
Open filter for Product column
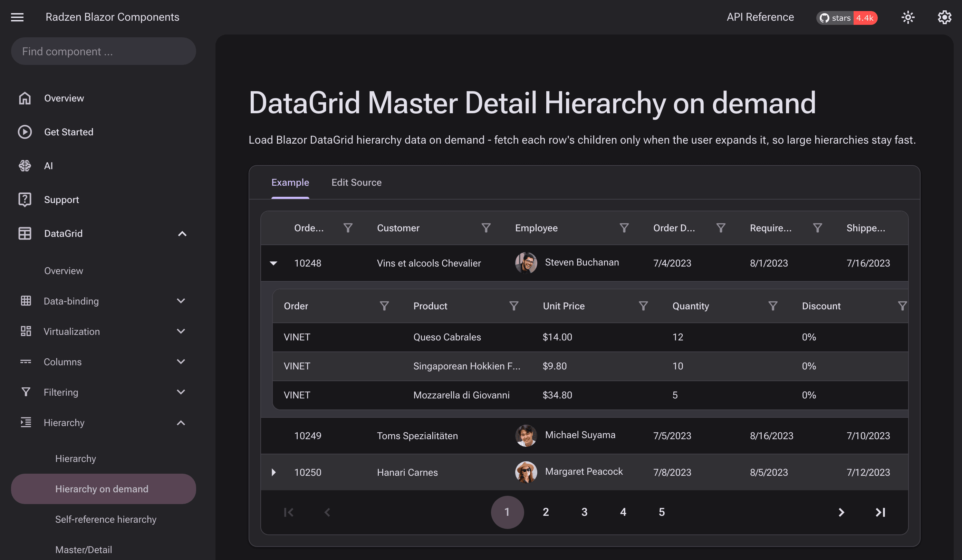(514, 306)
